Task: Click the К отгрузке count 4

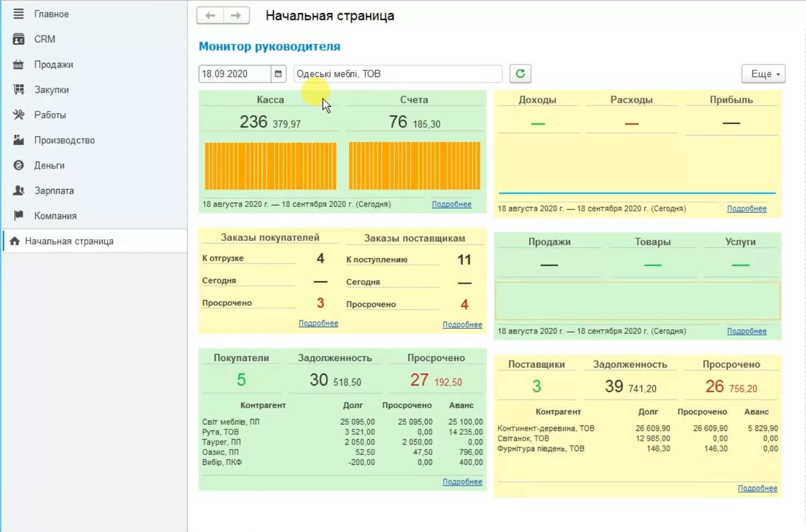Action: pyautogui.click(x=321, y=258)
